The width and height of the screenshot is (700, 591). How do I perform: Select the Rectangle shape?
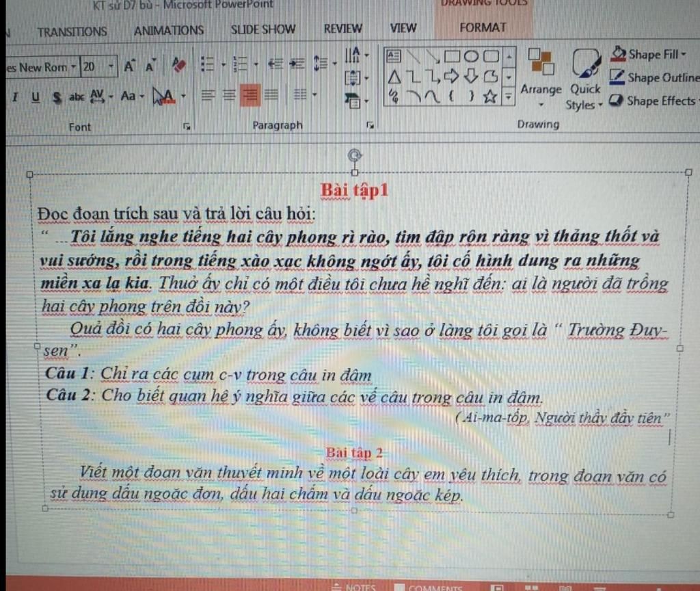coord(452,56)
